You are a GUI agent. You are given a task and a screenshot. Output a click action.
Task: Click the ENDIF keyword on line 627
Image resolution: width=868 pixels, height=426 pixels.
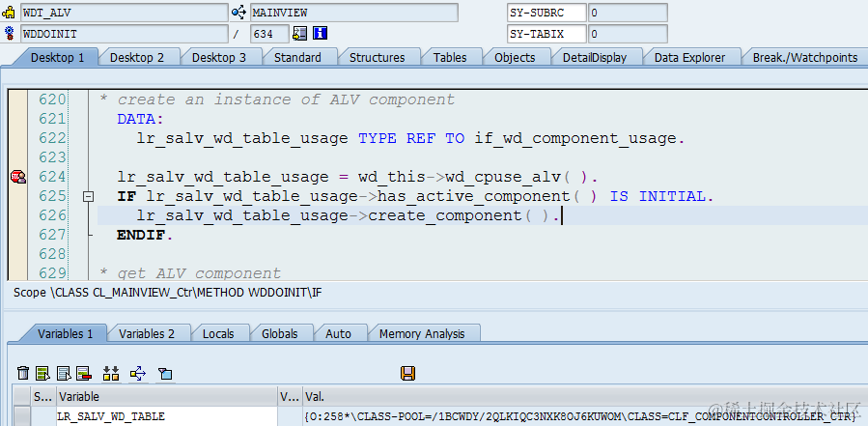point(141,235)
